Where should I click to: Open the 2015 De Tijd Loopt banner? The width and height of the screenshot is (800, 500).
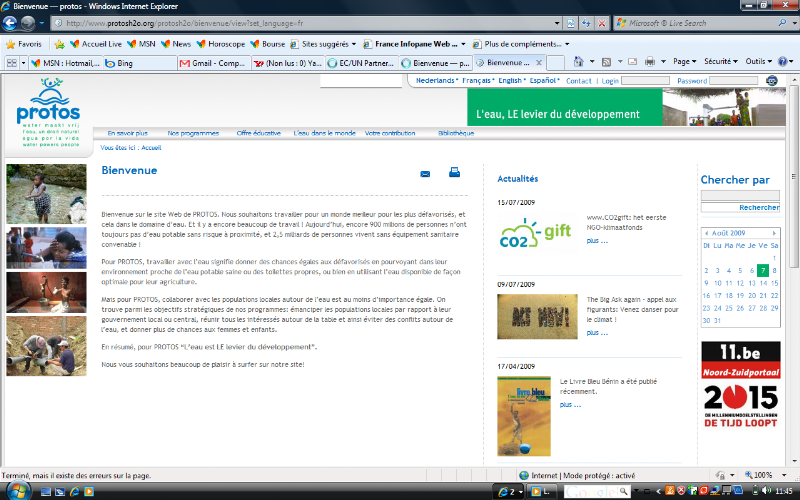(740, 406)
